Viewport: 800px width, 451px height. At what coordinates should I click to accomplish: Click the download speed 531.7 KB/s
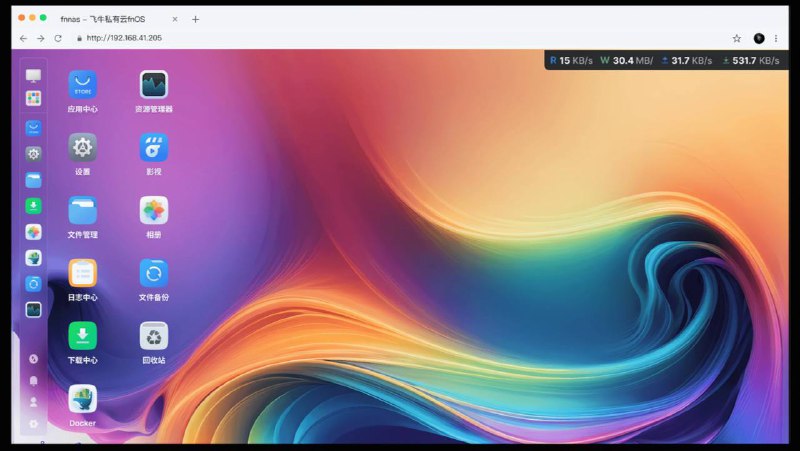coord(751,61)
